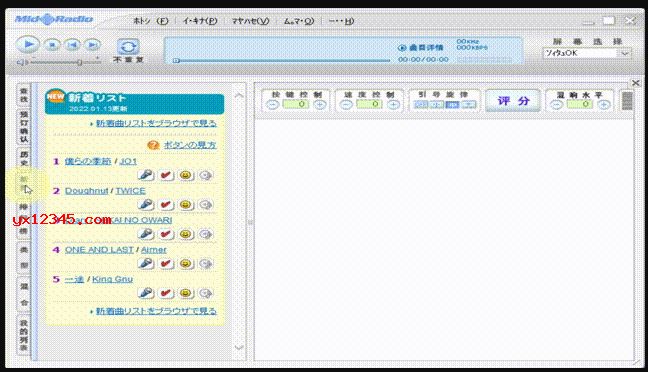Click the MidRadio logo
The width and height of the screenshot is (648, 372).
click(54, 19)
